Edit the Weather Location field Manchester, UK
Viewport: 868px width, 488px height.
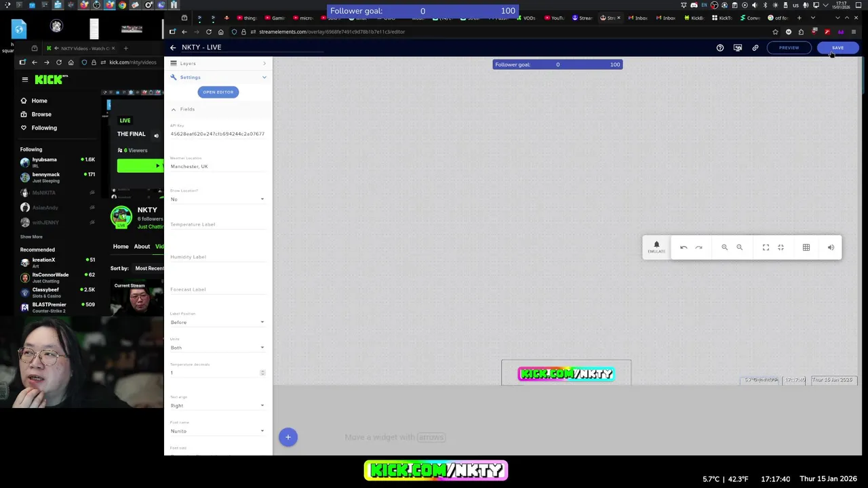218,166
